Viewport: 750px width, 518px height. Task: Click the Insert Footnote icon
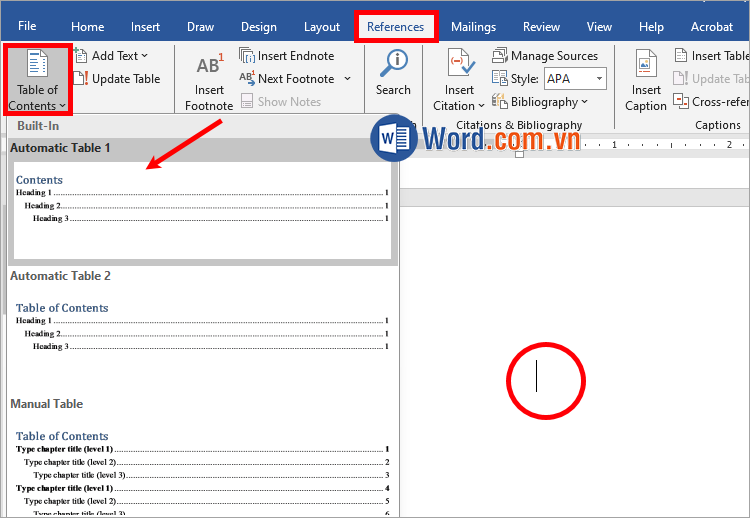click(209, 67)
